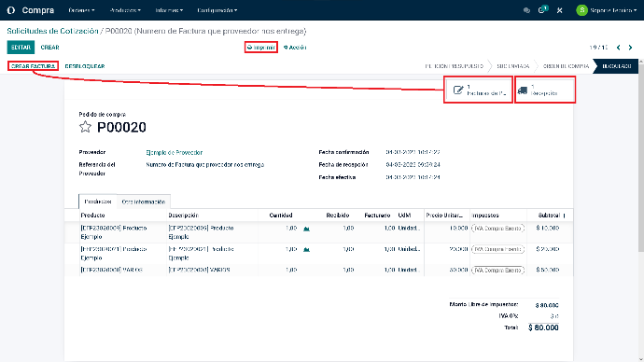Select the VARIOS product row
Viewport: 644px width, 362px height.
[x=318, y=270]
